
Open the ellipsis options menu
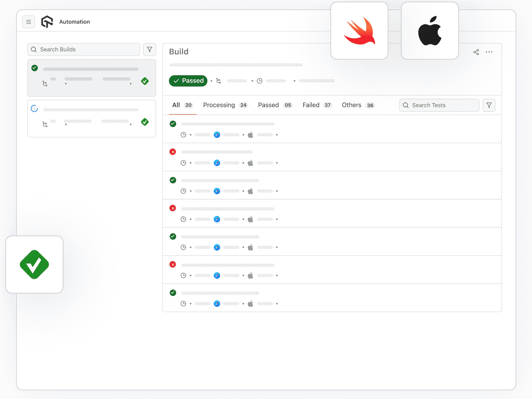tap(489, 52)
